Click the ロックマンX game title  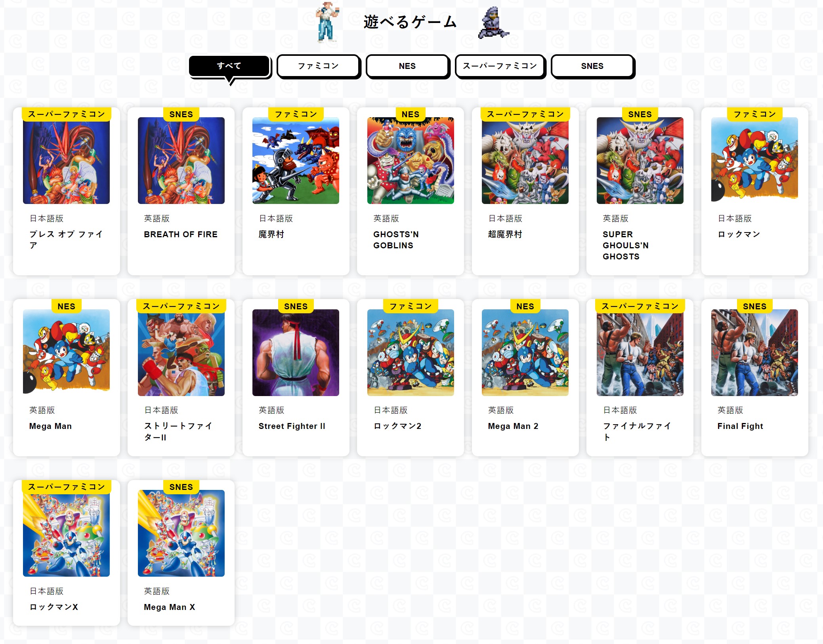(53, 607)
